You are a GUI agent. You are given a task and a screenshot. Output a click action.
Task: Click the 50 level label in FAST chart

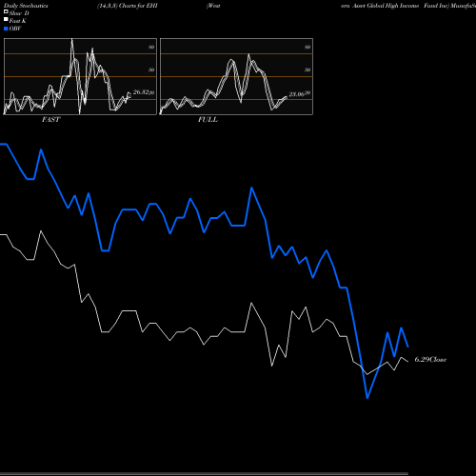(151, 69)
